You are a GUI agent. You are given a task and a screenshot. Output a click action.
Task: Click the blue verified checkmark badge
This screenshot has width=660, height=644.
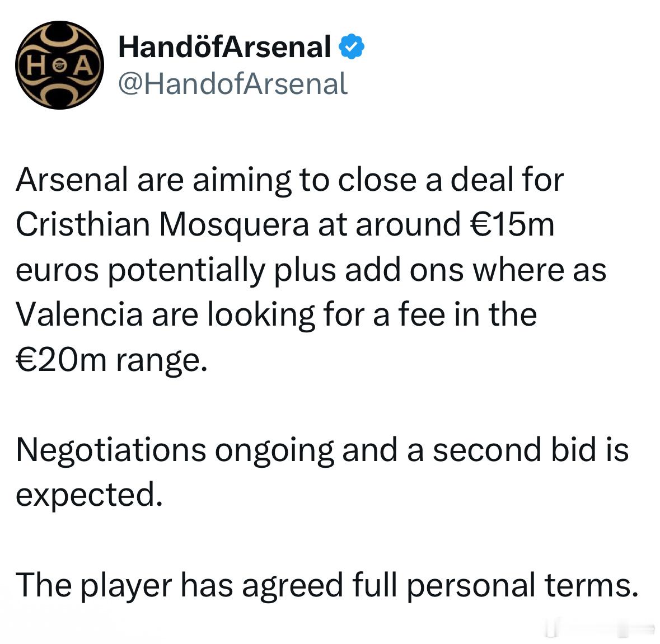pyautogui.click(x=352, y=46)
